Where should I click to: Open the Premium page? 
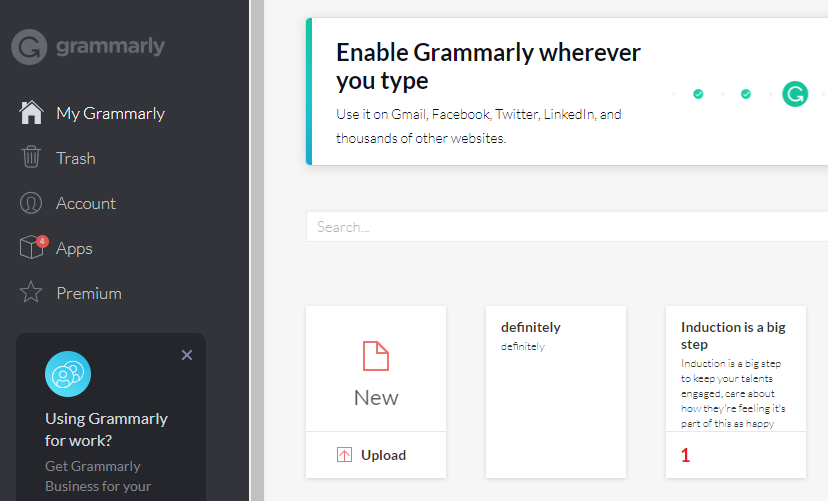[89, 294]
